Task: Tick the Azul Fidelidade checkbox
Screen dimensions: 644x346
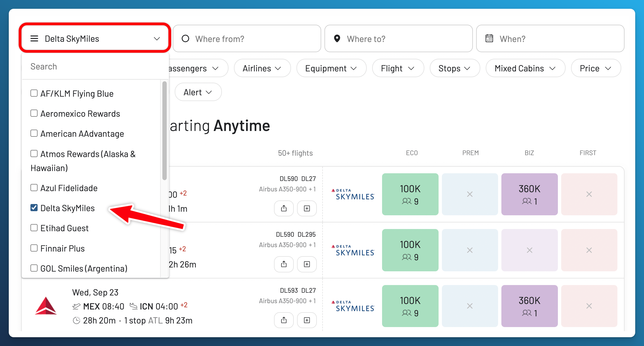Action: (x=34, y=188)
